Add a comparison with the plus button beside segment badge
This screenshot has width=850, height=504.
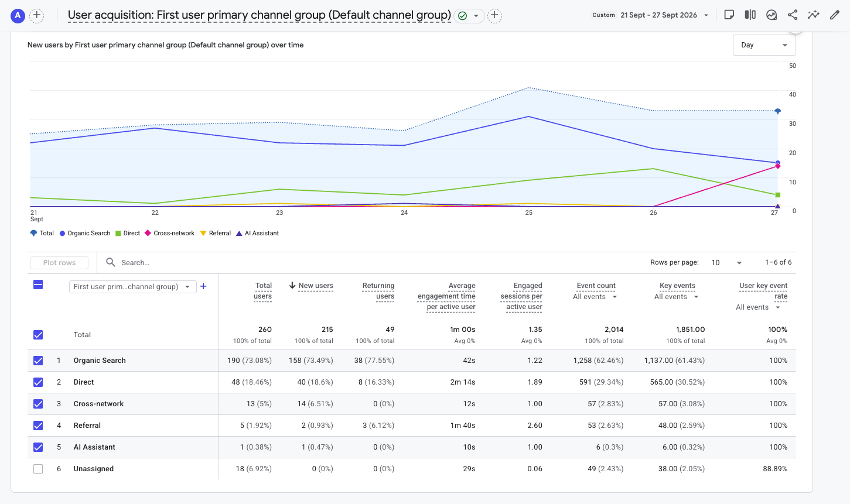pos(37,15)
